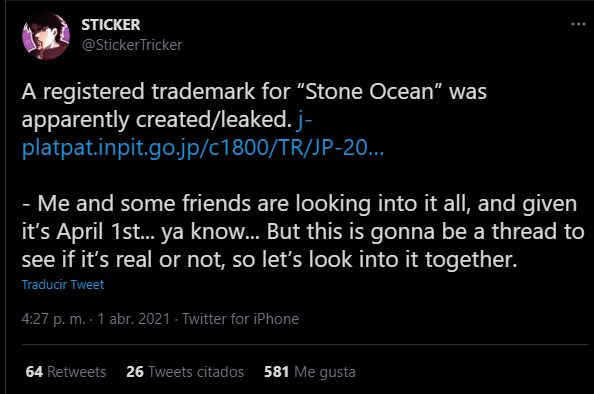Open the @StickerTricker handle link
The image size is (594, 394).
[132, 45]
